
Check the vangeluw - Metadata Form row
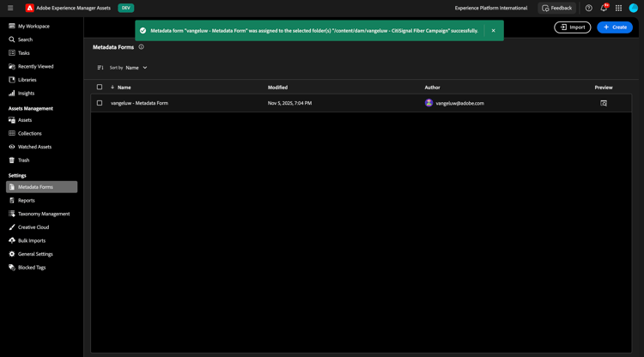click(100, 103)
